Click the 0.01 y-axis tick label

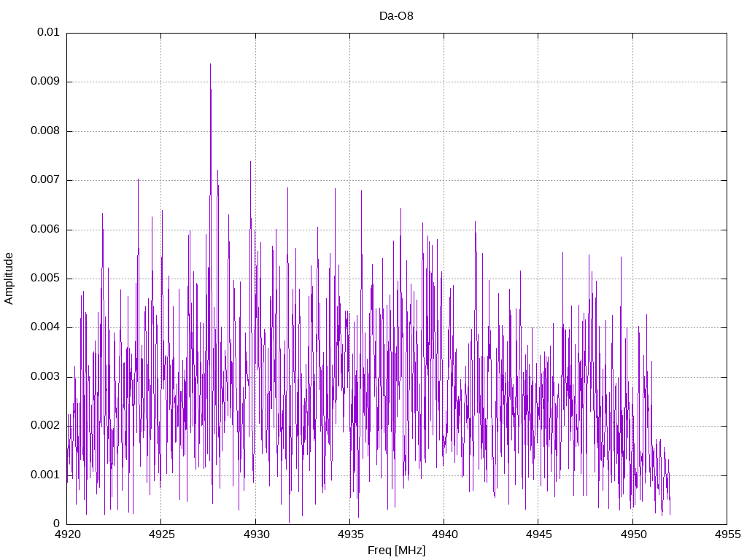pyautogui.click(x=49, y=32)
